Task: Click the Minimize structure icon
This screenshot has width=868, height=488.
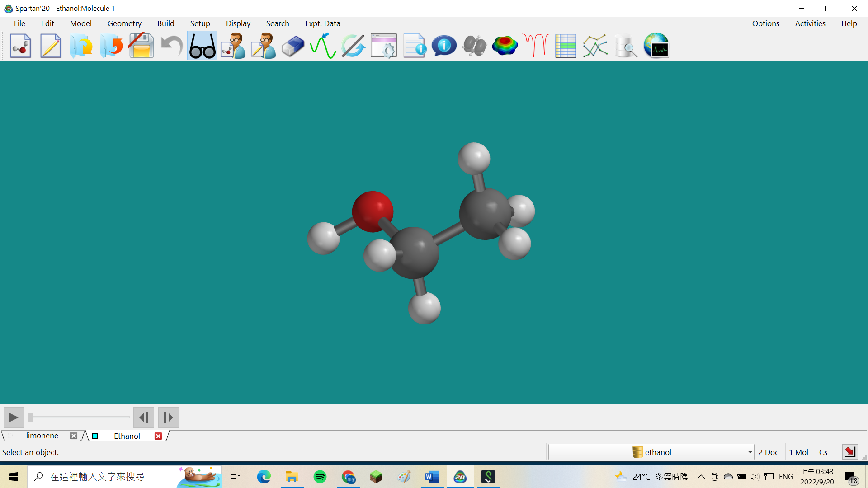Action: pyautogui.click(x=354, y=46)
